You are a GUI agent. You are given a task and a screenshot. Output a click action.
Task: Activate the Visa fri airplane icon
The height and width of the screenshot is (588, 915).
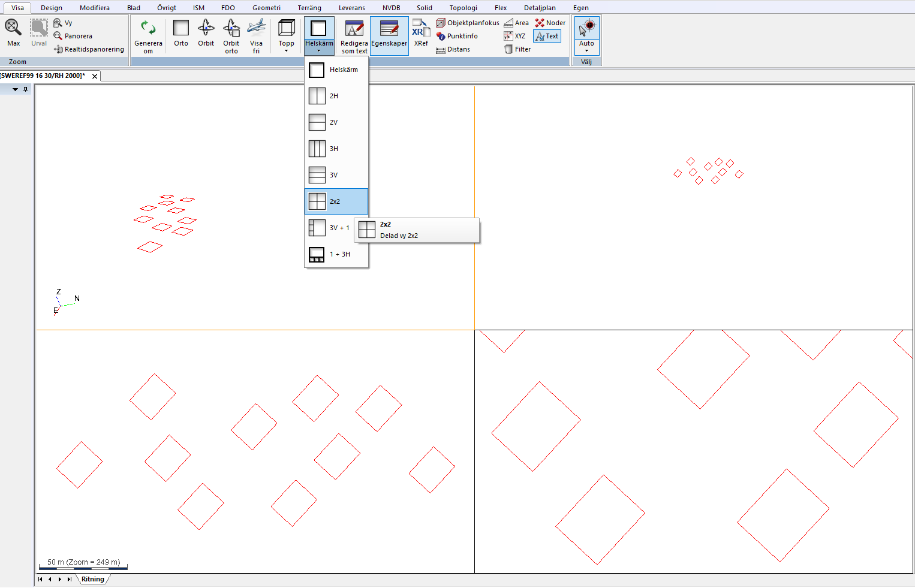click(256, 28)
